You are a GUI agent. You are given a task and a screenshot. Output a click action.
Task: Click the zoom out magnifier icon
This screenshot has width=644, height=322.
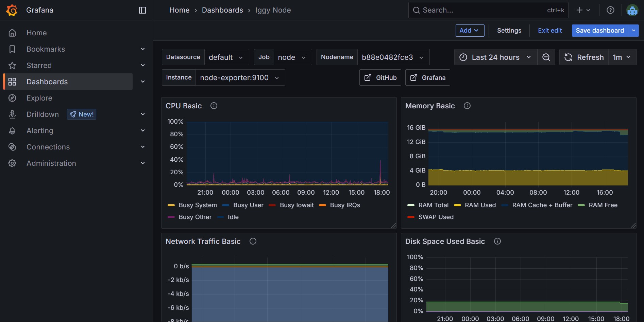(x=546, y=57)
